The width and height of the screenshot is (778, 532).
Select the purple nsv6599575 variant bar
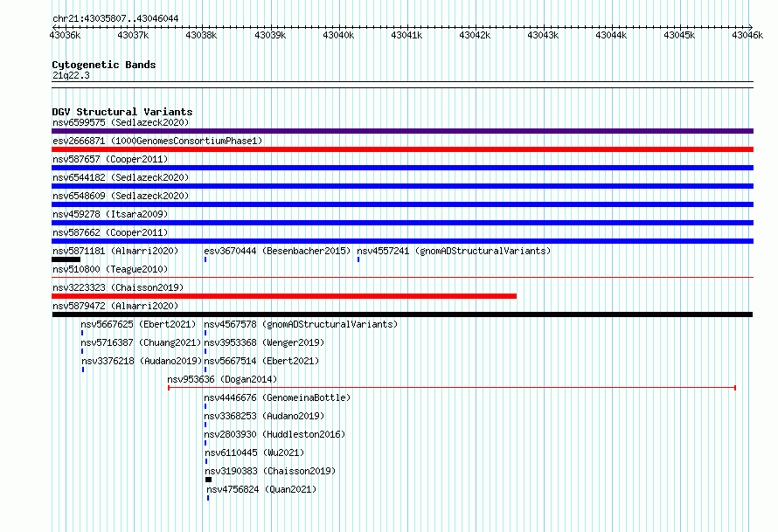[x=402, y=131]
